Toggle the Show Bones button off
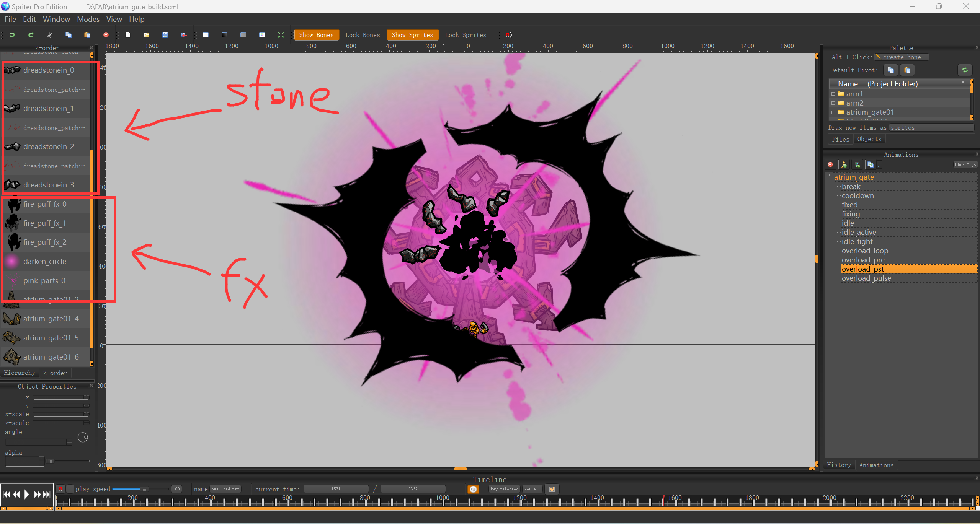The height and width of the screenshot is (524, 980). click(316, 35)
